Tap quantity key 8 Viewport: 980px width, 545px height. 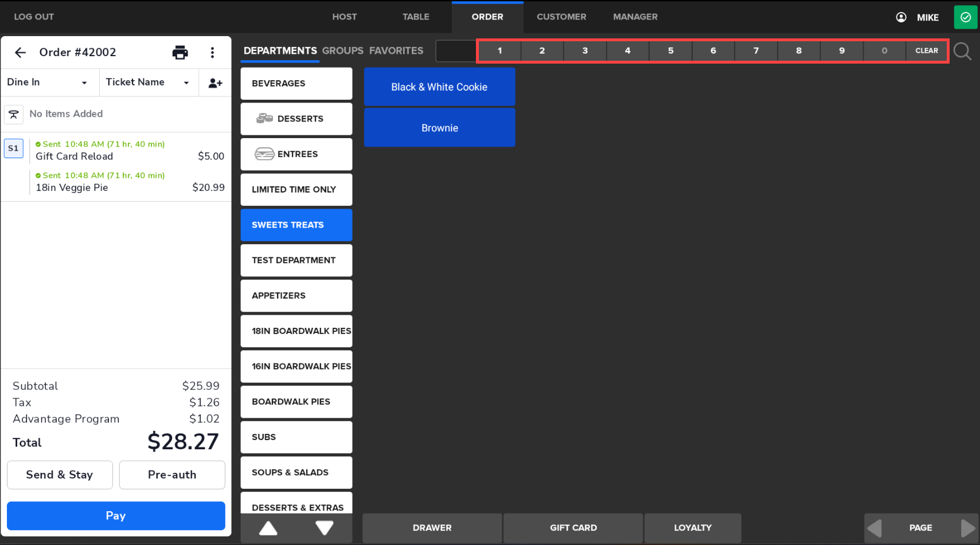point(799,51)
